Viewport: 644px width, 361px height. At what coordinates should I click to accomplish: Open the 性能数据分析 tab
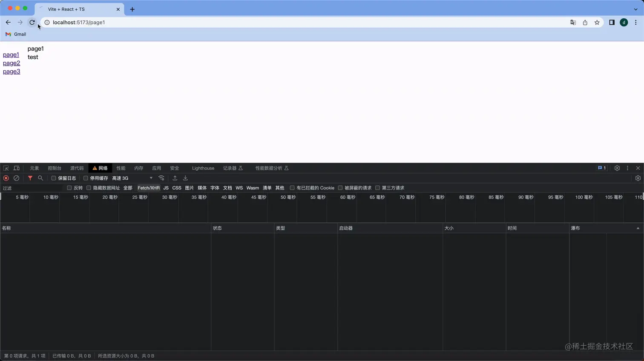(x=272, y=168)
